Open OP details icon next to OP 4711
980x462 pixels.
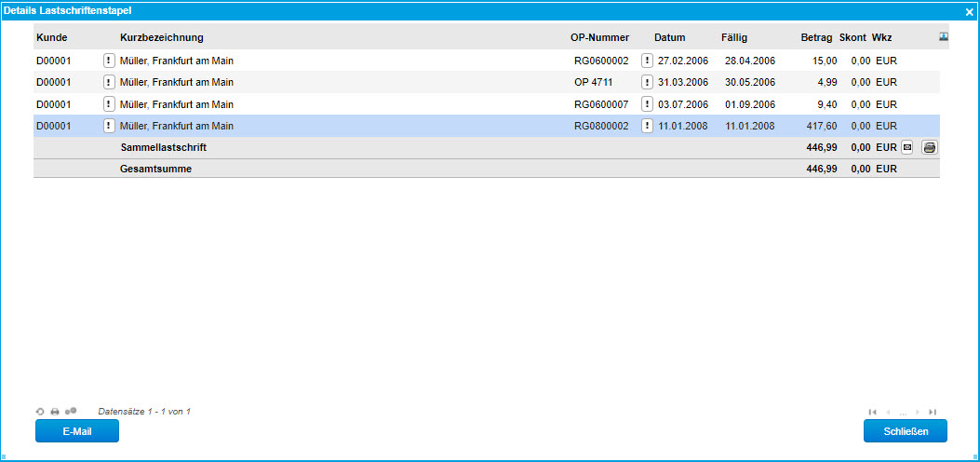click(648, 82)
